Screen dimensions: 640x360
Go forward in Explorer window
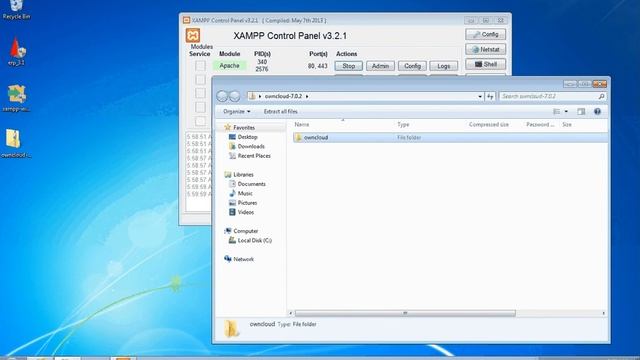pos(235,96)
